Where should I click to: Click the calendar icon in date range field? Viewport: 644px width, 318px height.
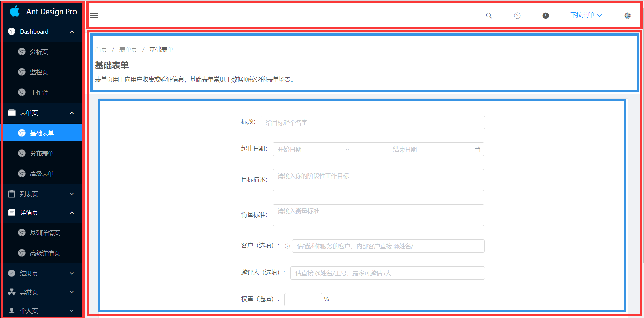pyautogui.click(x=477, y=149)
